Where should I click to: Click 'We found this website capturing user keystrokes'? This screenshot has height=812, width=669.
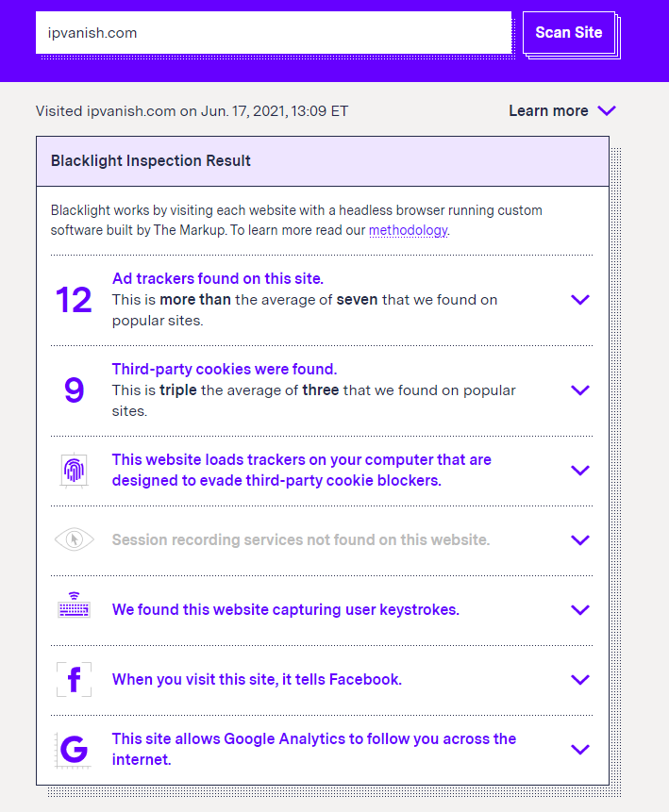(285, 609)
